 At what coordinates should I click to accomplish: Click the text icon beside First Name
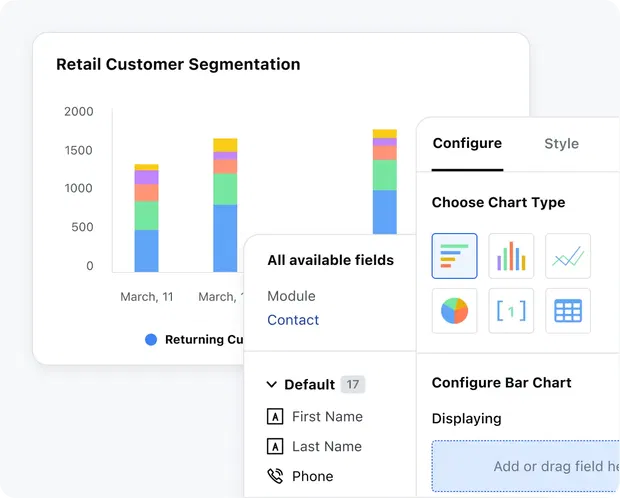pos(275,417)
